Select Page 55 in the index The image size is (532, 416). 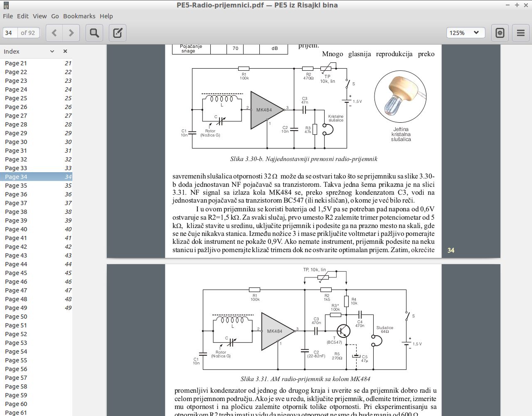coord(36,360)
